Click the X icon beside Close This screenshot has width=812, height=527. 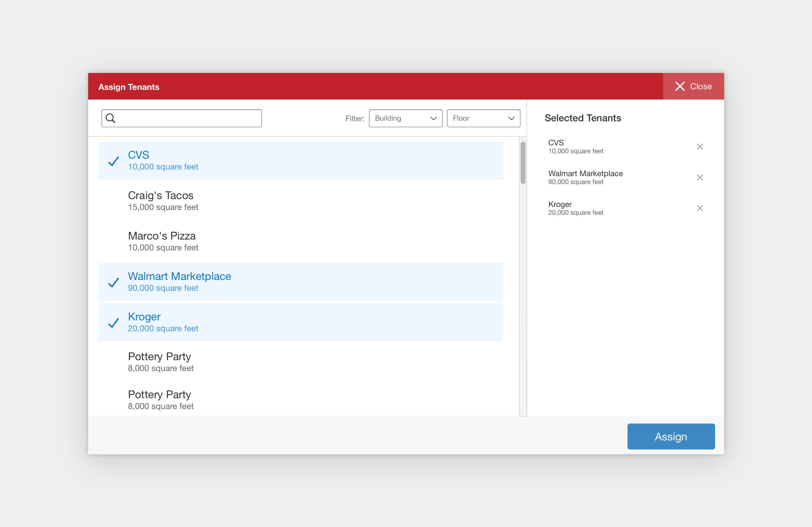[680, 86]
